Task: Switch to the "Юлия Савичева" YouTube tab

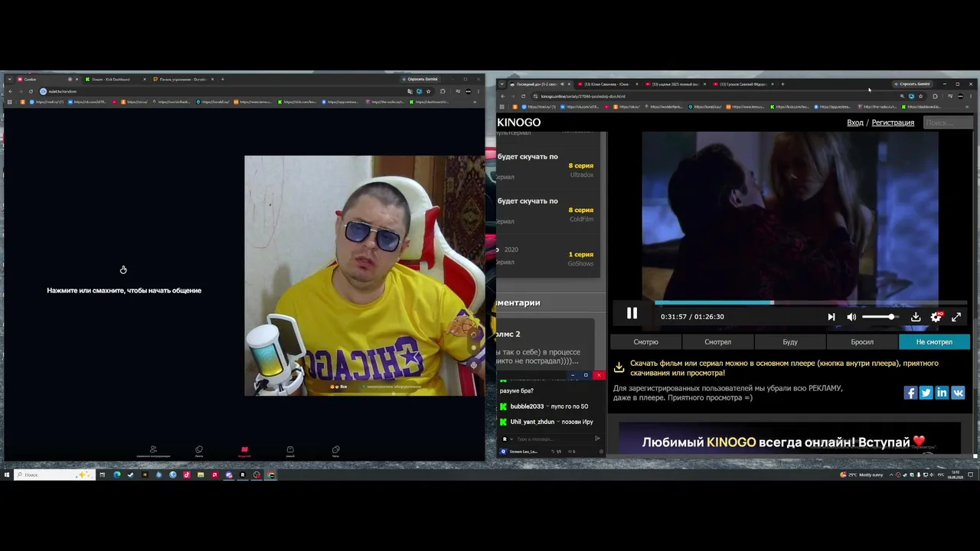Action: click(606, 84)
